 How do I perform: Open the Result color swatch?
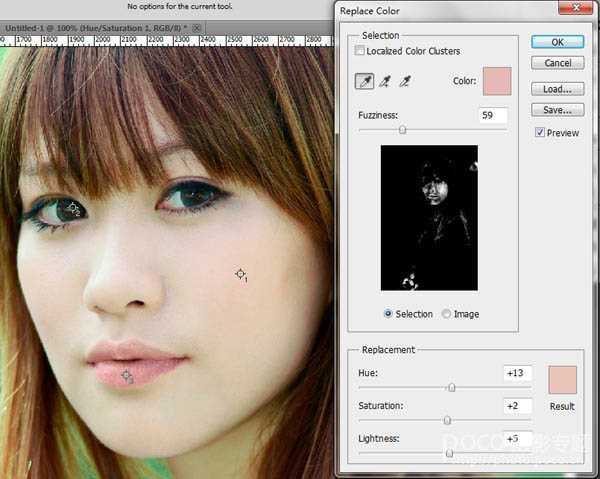(x=562, y=380)
